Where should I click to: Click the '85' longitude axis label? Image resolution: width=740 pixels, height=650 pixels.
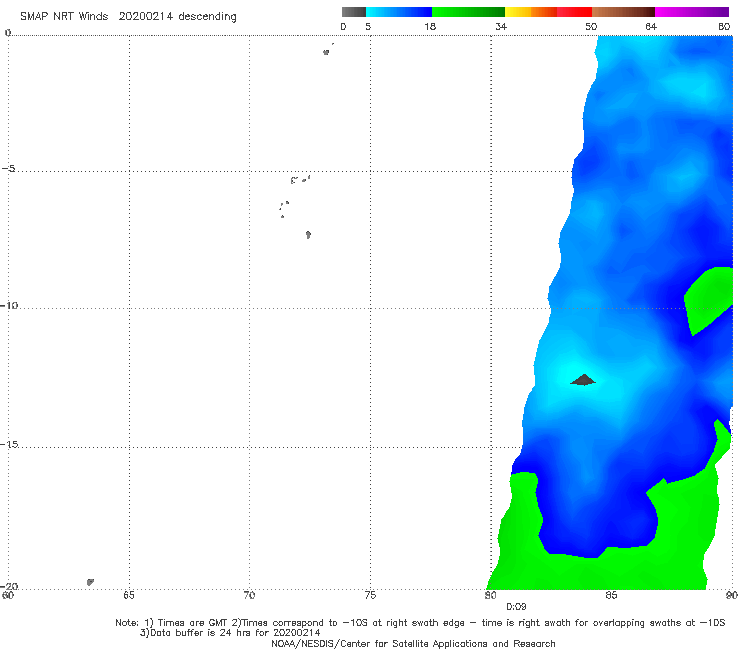611,595
